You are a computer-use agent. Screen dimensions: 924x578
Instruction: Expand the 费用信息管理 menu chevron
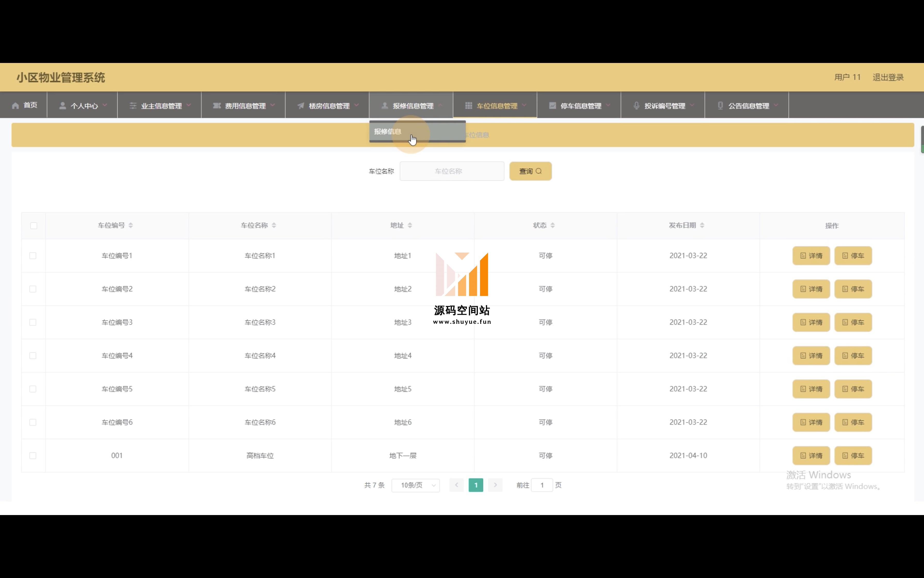click(x=273, y=105)
